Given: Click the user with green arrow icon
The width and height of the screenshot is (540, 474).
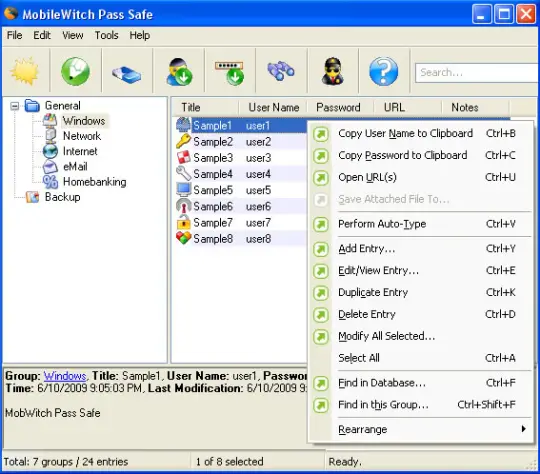Looking at the screenshot, I should coord(179,72).
